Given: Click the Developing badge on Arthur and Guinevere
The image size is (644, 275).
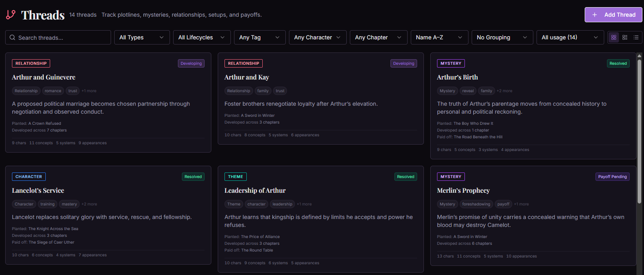Looking at the screenshot, I should [191, 64].
